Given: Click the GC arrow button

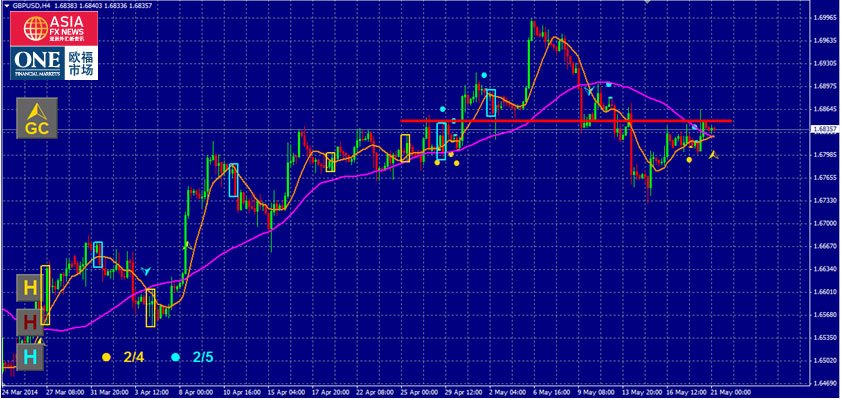Looking at the screenshot, I should click(x=37, y=119).
